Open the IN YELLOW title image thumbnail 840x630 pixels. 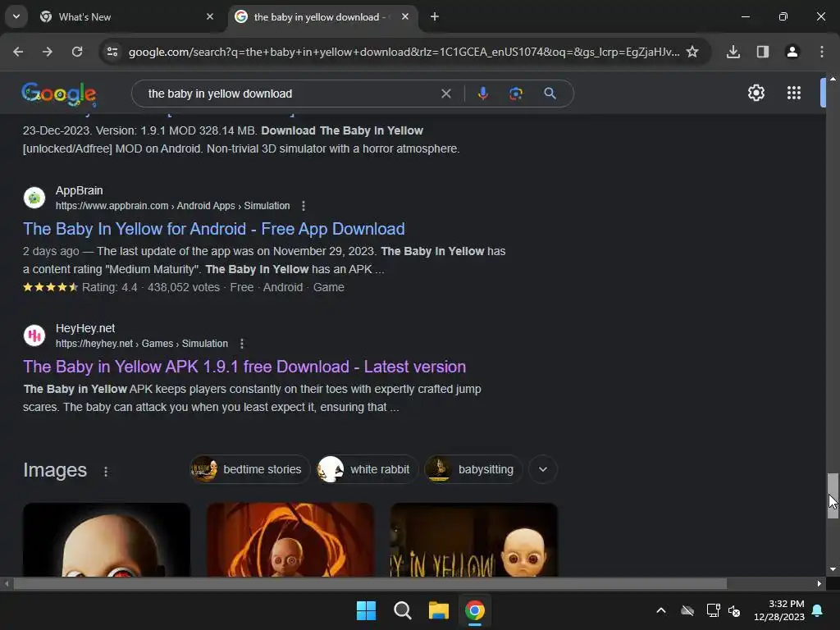pos(473,540)
